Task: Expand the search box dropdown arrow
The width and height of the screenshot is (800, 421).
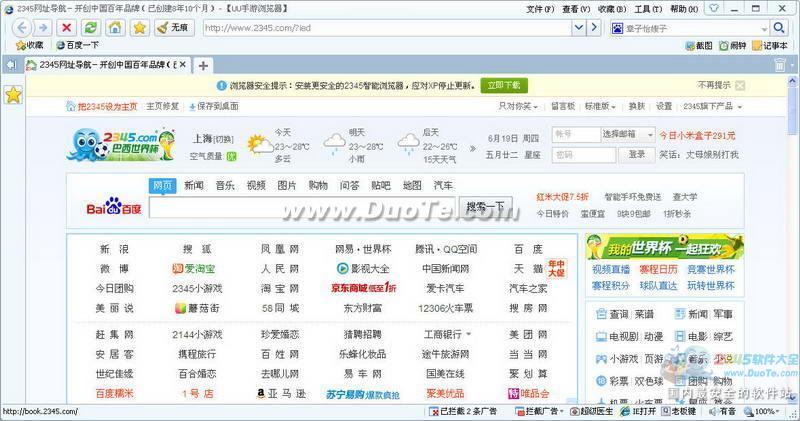Action: tap(764, 29)
